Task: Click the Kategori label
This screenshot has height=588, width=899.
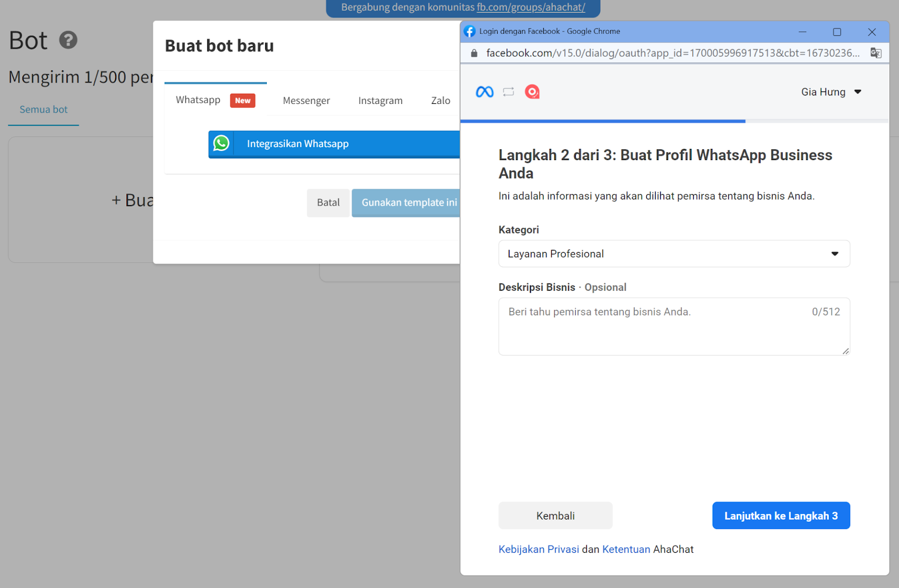Action: coord(519,230)
